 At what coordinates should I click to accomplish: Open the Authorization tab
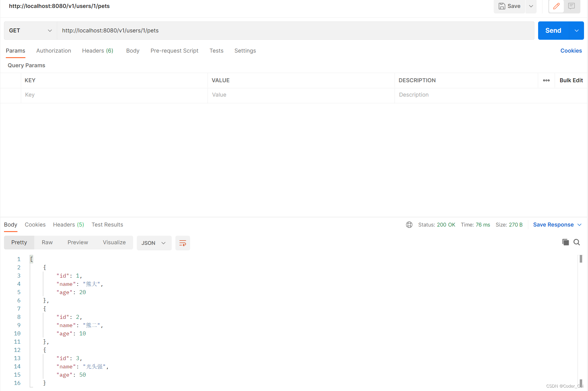click(x=54, y=51)
